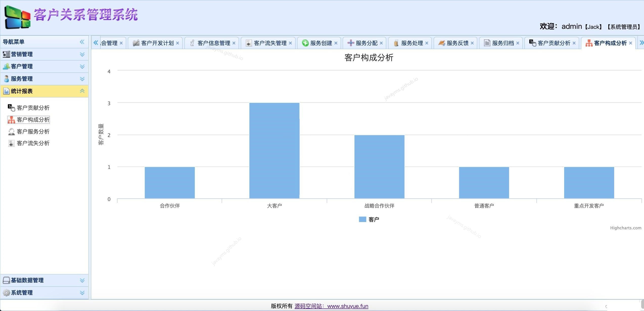Click the green plus icon on 服务创建 tab
The width and height of the screenshot is (644, 311).
pos(305,43)
